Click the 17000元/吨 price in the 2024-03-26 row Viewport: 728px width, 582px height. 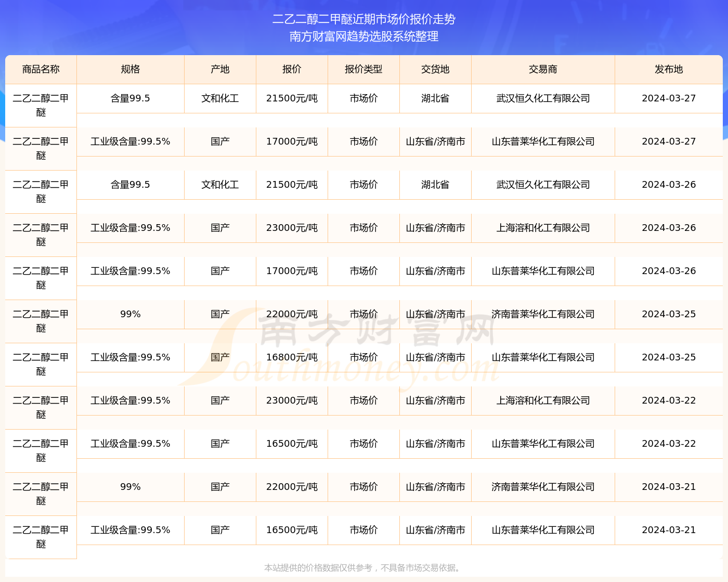[292, 271]
